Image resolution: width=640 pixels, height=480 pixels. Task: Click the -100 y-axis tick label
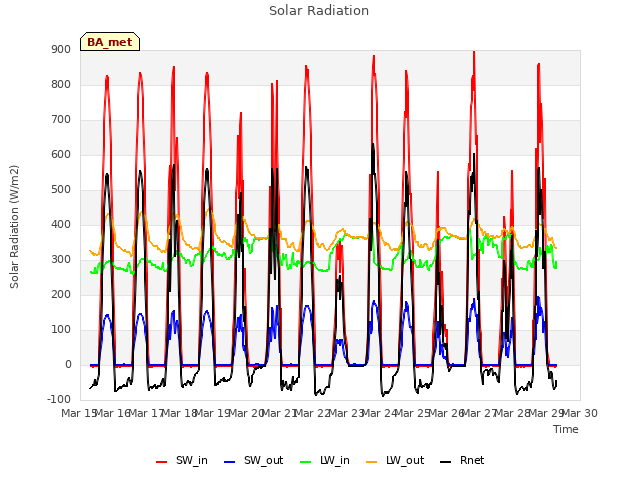tap(59, 399)
